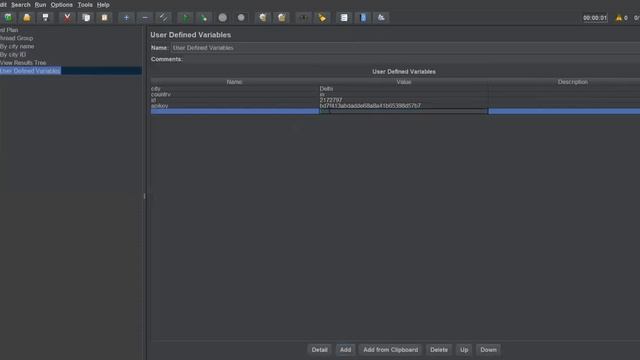Click the Up button
640x360 pixels.
coord(464,350)
